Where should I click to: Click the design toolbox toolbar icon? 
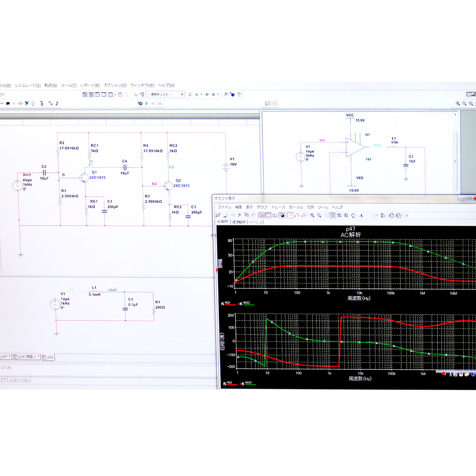coord(85,95)
